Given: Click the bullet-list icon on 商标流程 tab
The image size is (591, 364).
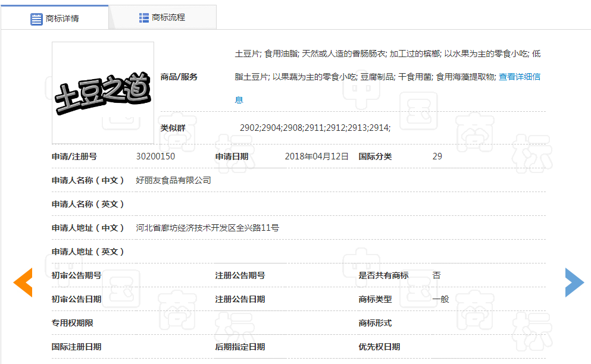Looking at the screenshot, I should coord(144,18).
